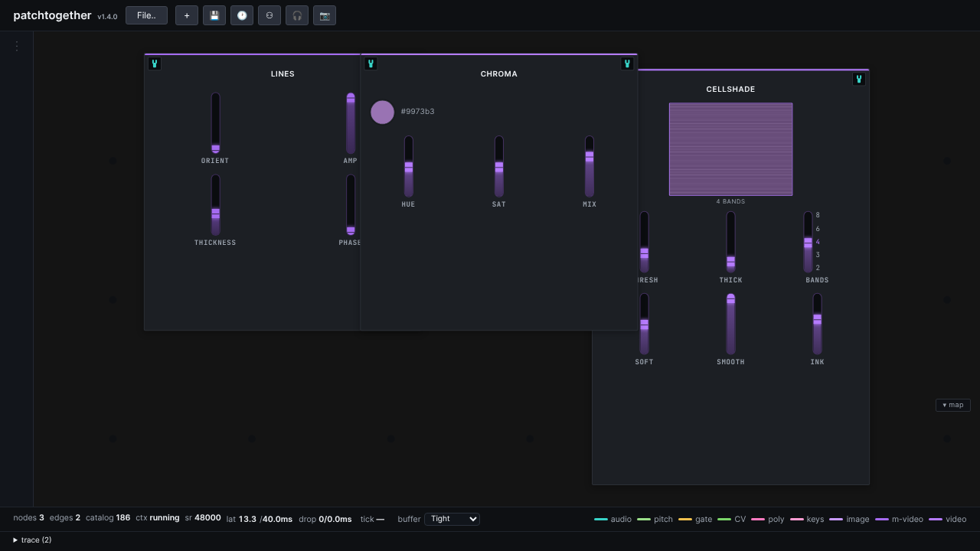
Task: Open the buffer Tight dropdown
Action: 452,519
